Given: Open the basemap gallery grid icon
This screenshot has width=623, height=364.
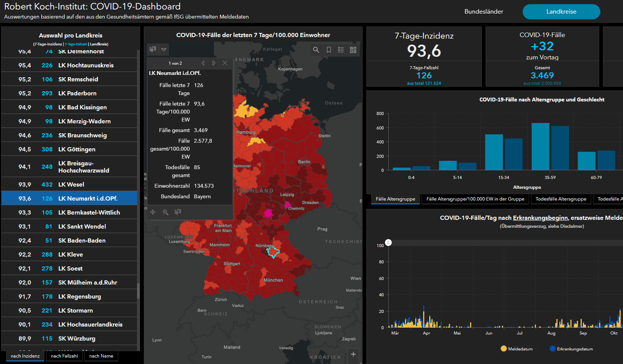Looking at the screenshot, I should [353, 50].
